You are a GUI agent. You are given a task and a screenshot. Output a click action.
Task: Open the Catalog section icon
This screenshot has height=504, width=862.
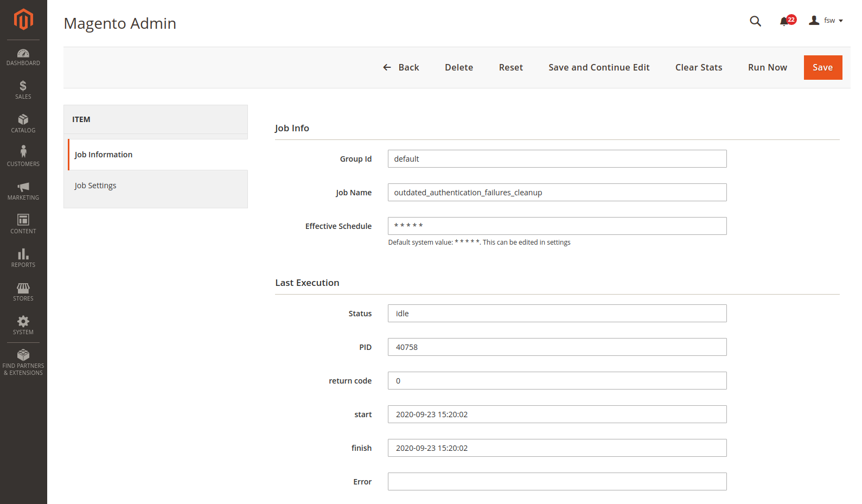pos(23,124)
